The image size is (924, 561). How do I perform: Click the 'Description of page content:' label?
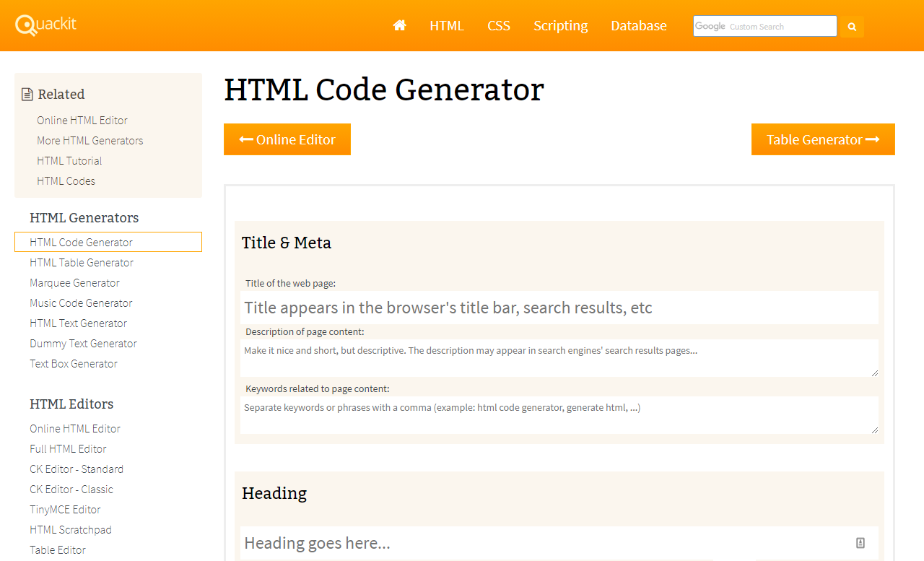click(305, 331)
